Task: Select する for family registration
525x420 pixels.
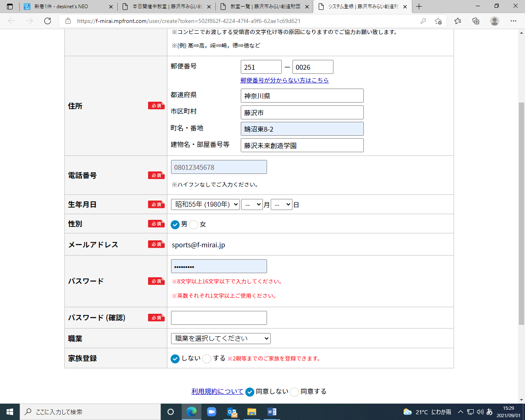Action: [x=207, y=359]
